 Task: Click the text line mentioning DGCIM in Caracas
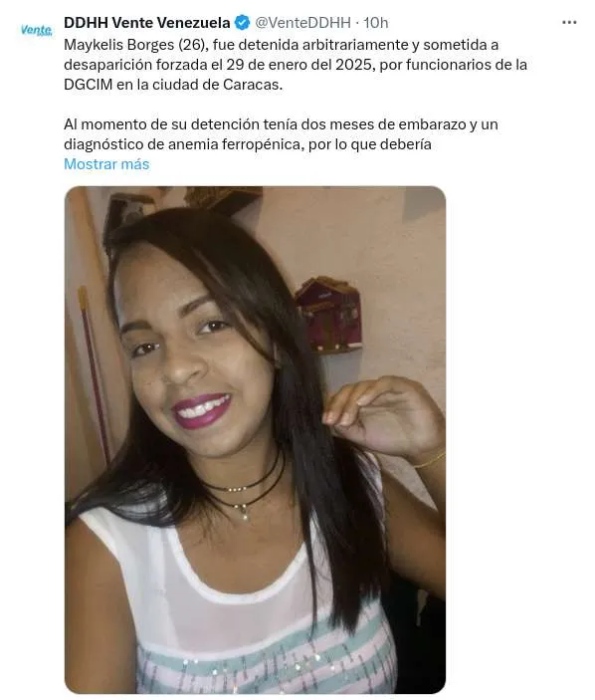point(173,85)
